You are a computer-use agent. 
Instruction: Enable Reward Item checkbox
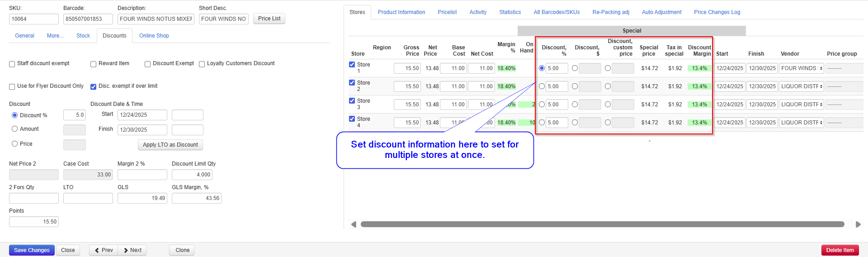(x=94, y=64)
